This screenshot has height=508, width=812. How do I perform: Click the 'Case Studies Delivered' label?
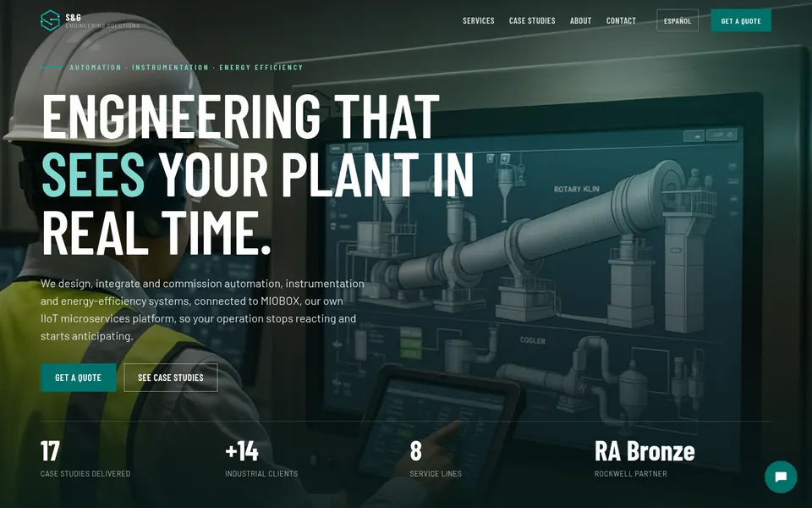point(85,474)
